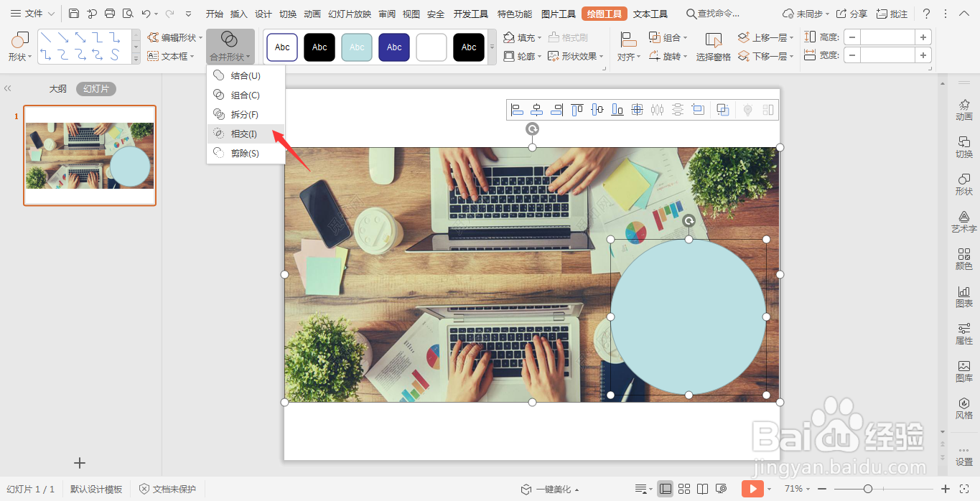The height and width of the screenshot is (501, 980).
Task: Start slideshow with orange play button
Action: click(x=752, y=489)
